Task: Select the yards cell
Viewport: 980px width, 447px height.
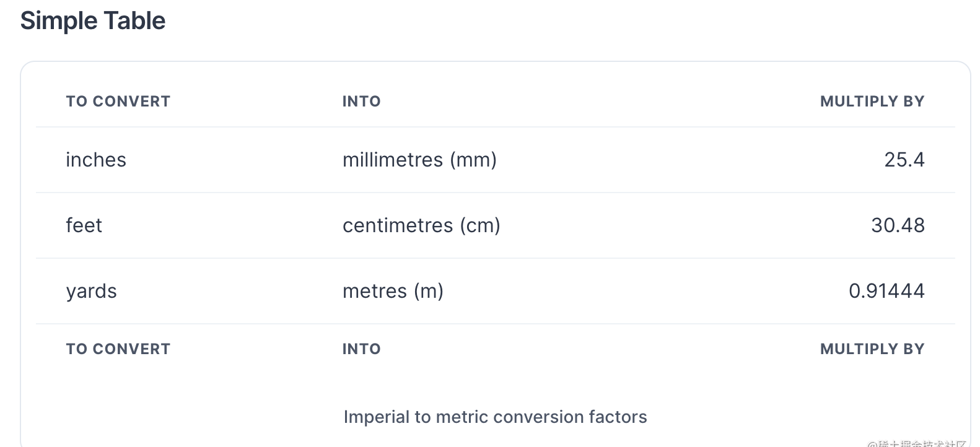Action: (x=91, y=291)
